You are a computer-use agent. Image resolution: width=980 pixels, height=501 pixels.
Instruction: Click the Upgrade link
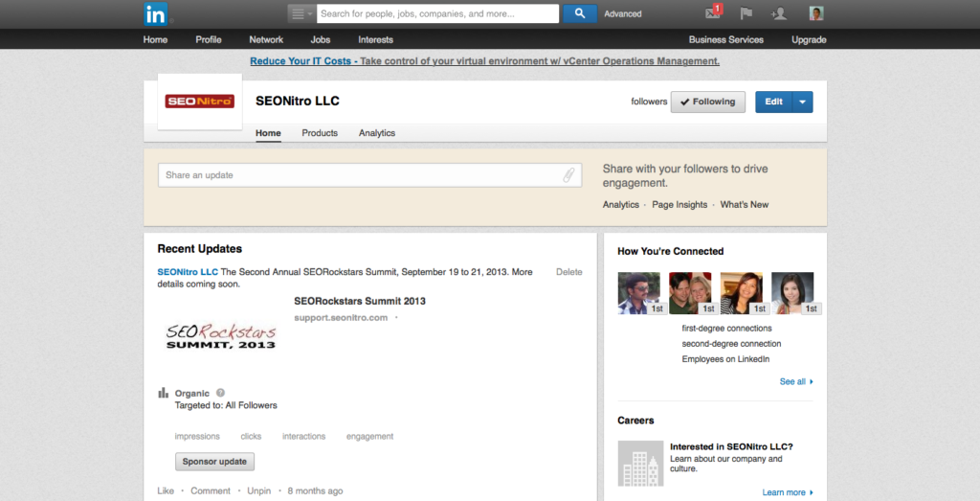click(x=809, y=39)
